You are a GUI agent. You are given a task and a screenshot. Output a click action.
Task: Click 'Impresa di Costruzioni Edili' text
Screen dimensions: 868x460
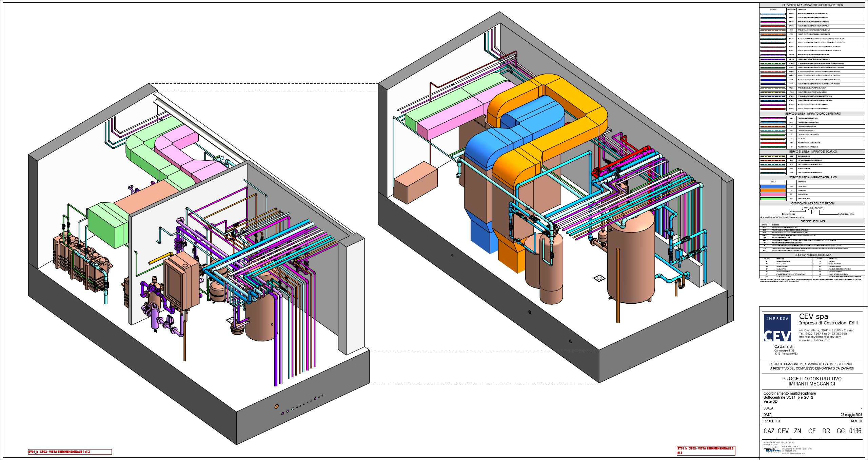[828, 323]
